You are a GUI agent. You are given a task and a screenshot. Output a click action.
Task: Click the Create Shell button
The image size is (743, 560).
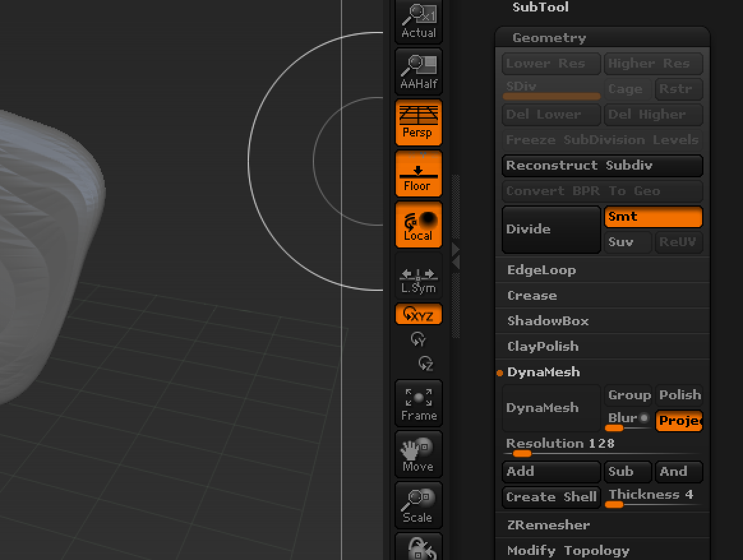550,497
